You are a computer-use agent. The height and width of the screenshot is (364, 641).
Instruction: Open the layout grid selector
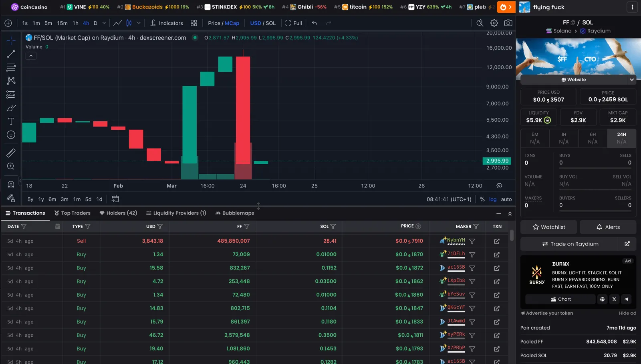194,23
